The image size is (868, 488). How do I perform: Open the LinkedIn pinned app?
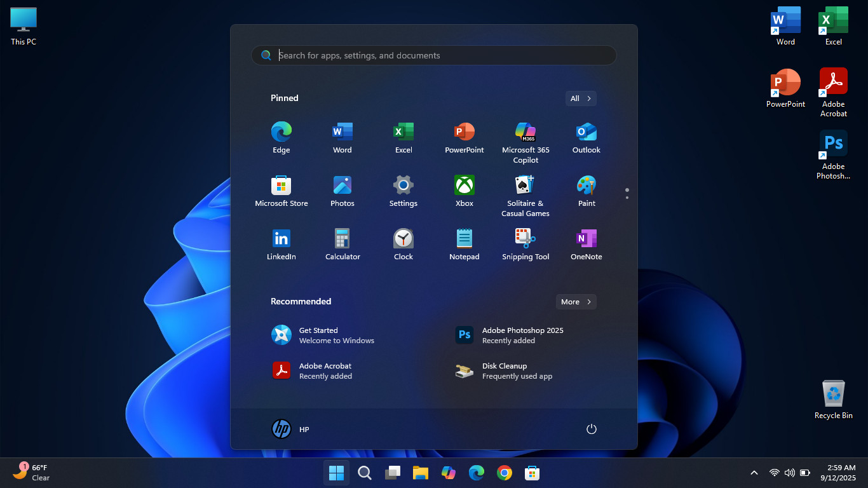point(281,245)
